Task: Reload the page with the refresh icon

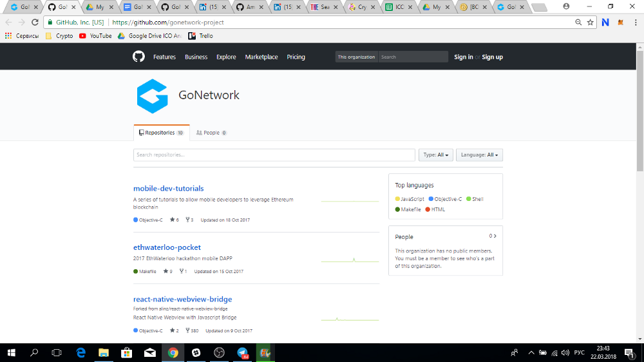Action: (x=35, y=22)
